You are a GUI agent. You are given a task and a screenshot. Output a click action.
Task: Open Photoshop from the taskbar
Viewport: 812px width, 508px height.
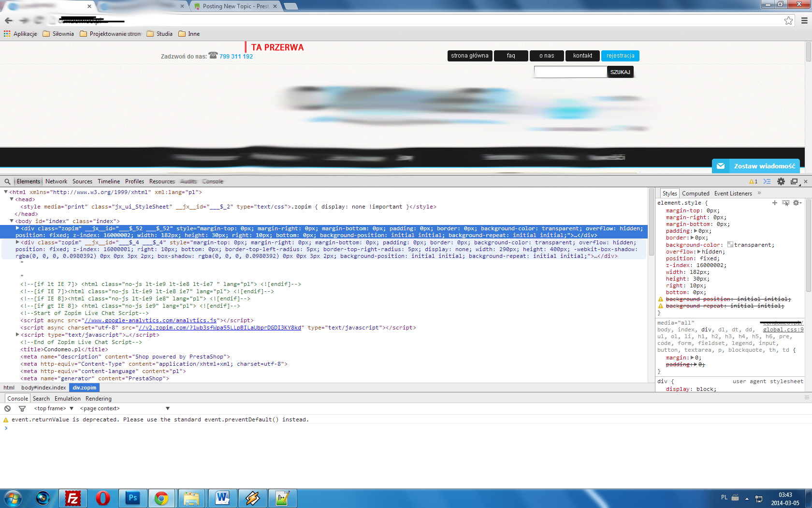tap(132, 498)
